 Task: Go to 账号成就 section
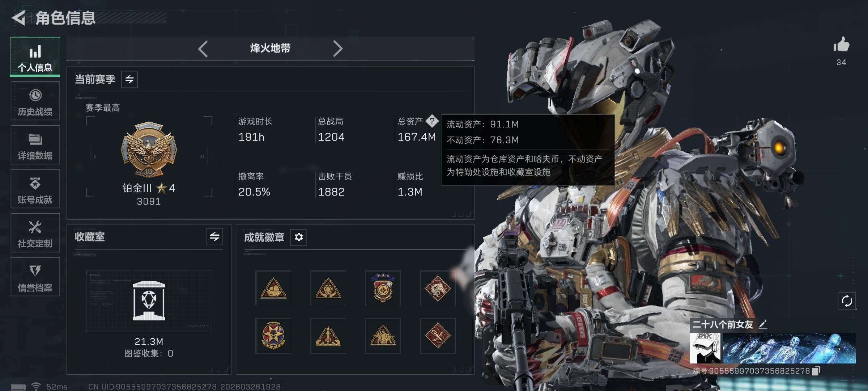35,189
